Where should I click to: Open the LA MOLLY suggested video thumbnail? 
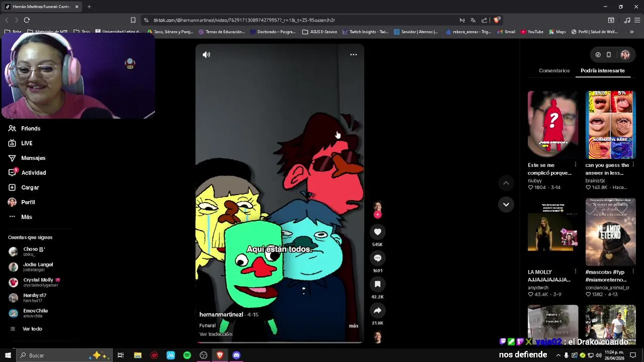point(553,232)
